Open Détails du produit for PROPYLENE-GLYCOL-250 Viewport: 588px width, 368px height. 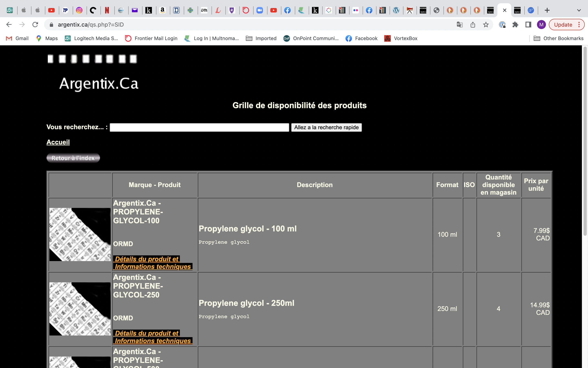click(153, 337)
